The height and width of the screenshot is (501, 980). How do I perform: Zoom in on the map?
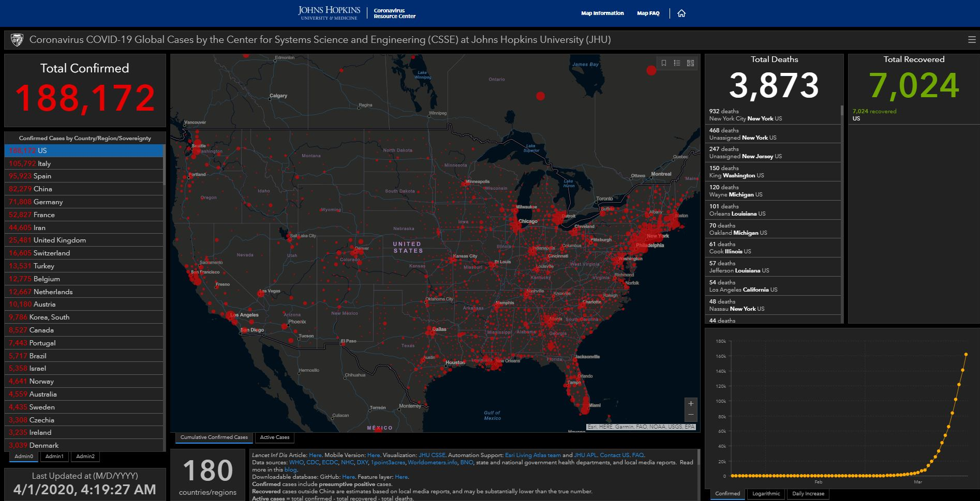(691, 404)
